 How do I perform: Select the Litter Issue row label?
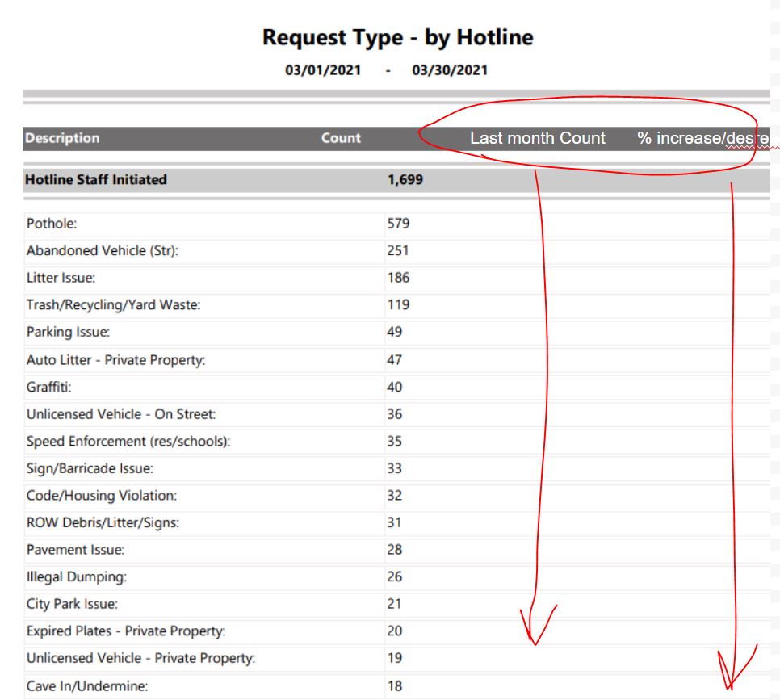[x=61, y=278]
